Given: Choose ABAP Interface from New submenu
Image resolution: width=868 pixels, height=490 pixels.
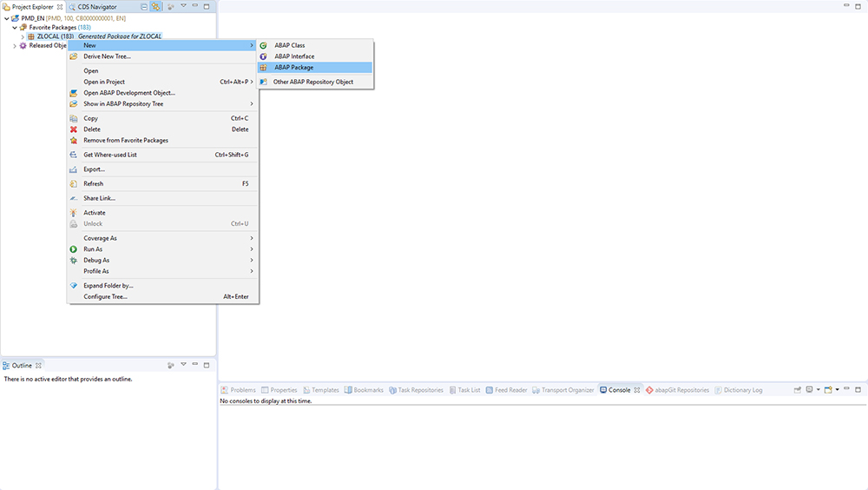Looking at the screenshot, I should click(314, 56).
